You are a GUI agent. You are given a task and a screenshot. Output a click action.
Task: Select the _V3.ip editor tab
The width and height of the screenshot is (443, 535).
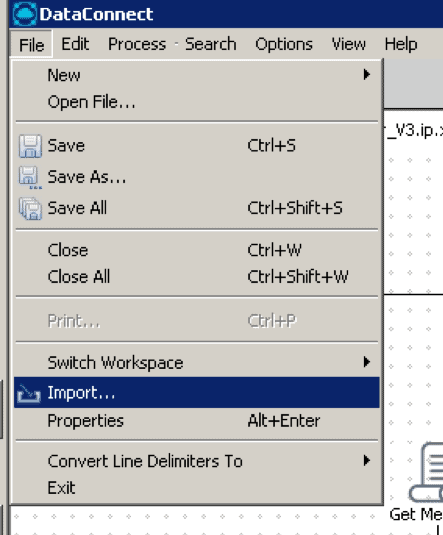click(x=414, y=130)
